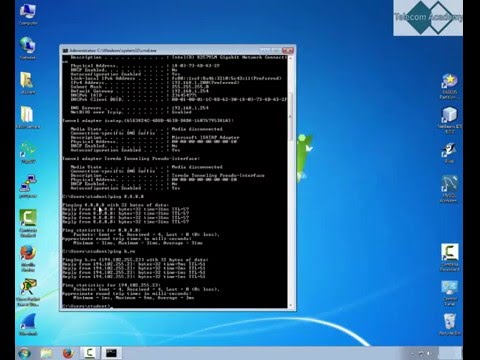Open the Network desktop icon
This screenshot has height=360, width=480.
tap(28, 49)
